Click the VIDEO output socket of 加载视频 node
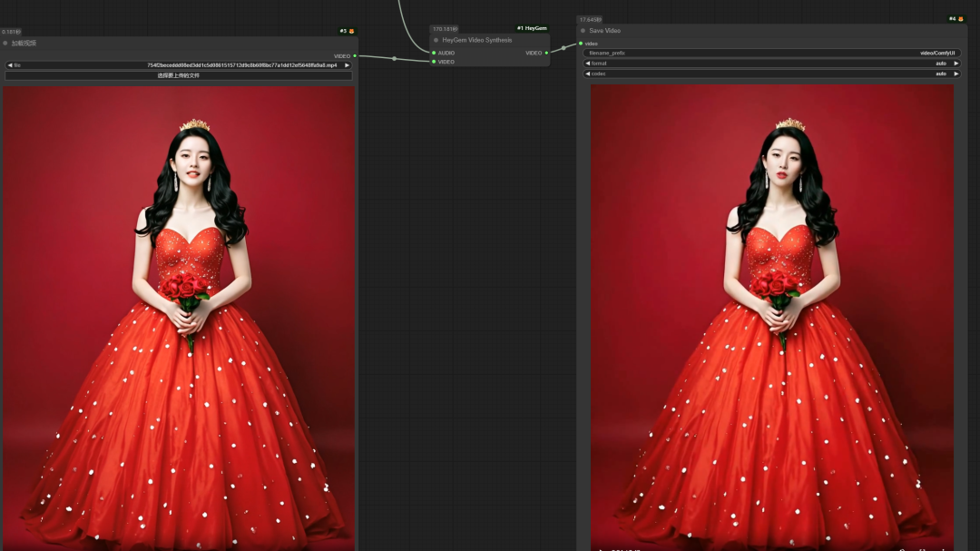Image resolution: width=980 pixels, height=551 pixels. (355, 56)
